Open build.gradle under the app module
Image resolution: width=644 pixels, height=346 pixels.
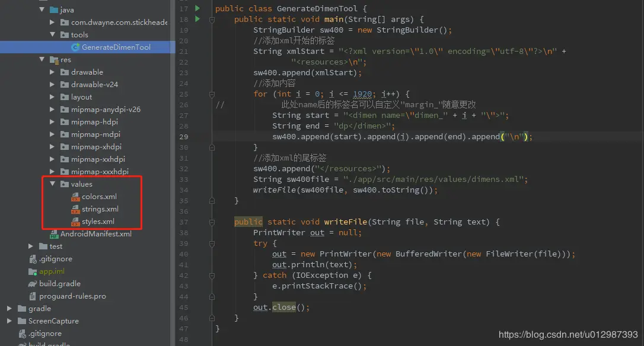tap(59, 284)
